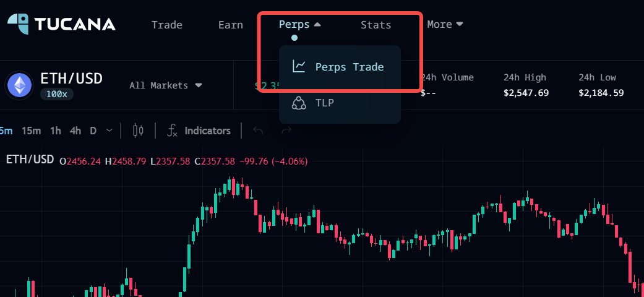
Task: Click the Ethereum coin icon
Action: coord(19,85)
